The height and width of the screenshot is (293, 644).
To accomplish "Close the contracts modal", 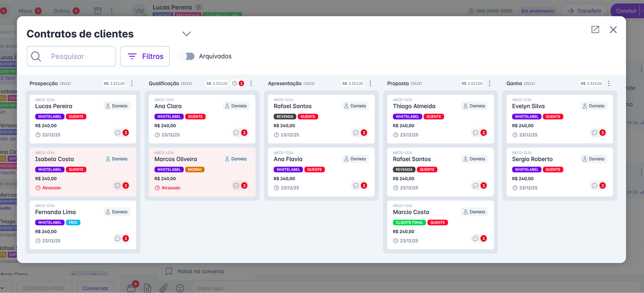I will point(613,29).
